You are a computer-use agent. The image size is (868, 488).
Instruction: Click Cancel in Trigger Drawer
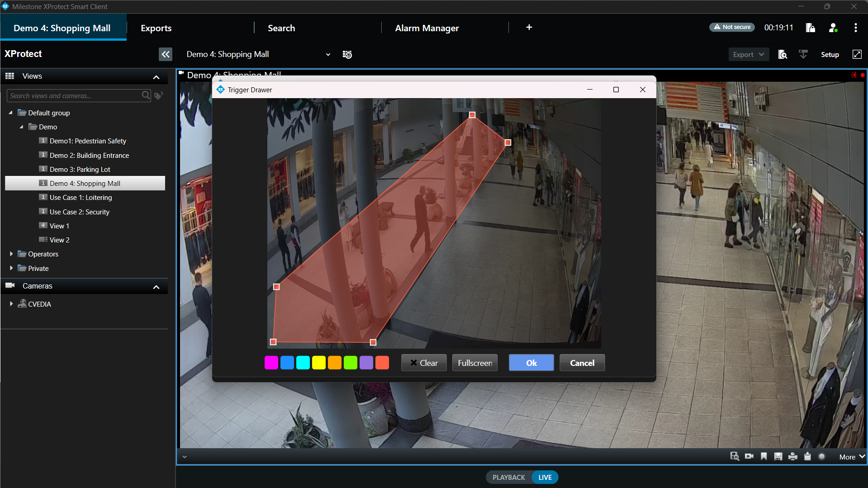coord(582,363)
